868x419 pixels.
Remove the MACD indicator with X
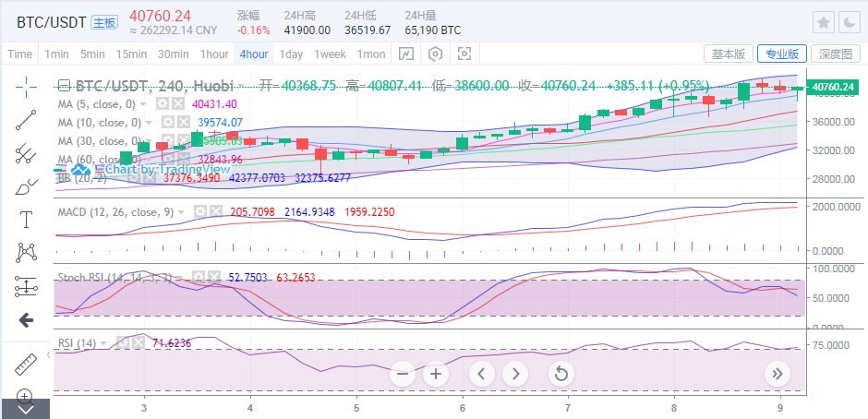pyautogui.click(x=216, y=212)
